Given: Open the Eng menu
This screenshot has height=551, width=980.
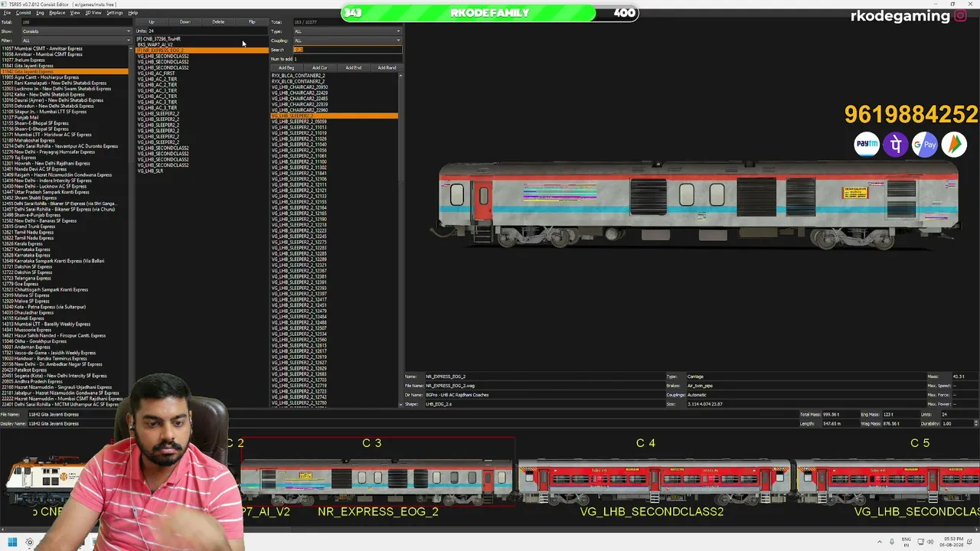Looking at the screenshot, I should point(40,13).
